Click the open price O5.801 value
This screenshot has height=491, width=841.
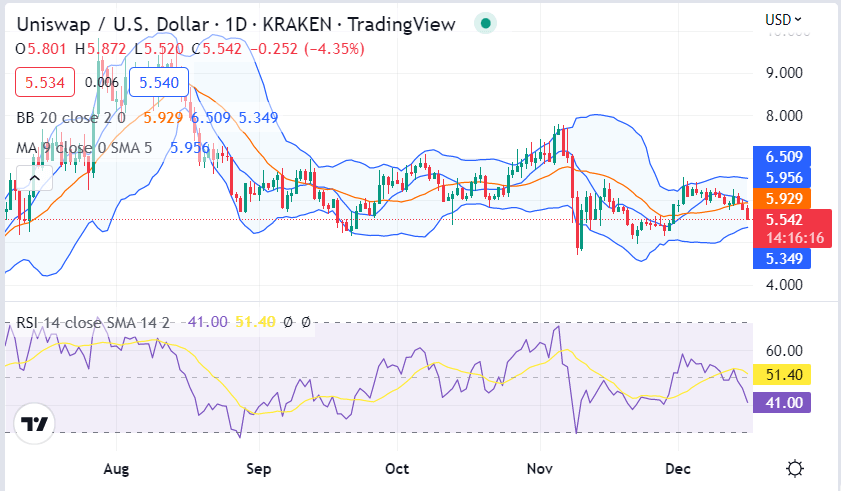point(41,49)
